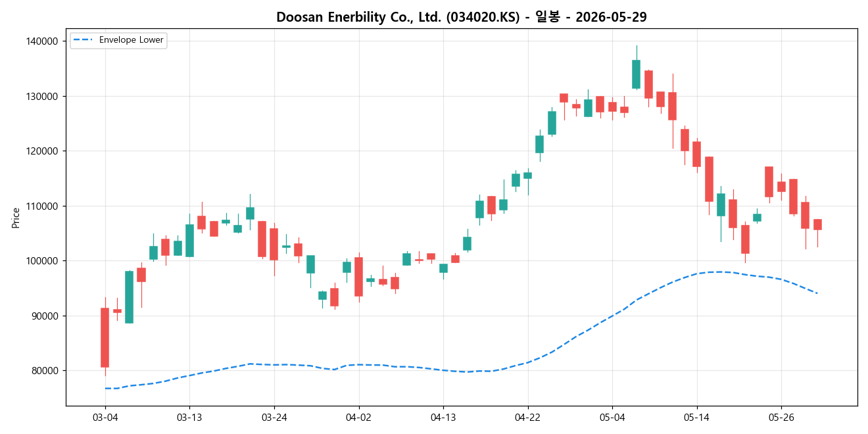Click the 05-04 x-axis date label
This screenshot has width=868, height=434.
[612, 418]
